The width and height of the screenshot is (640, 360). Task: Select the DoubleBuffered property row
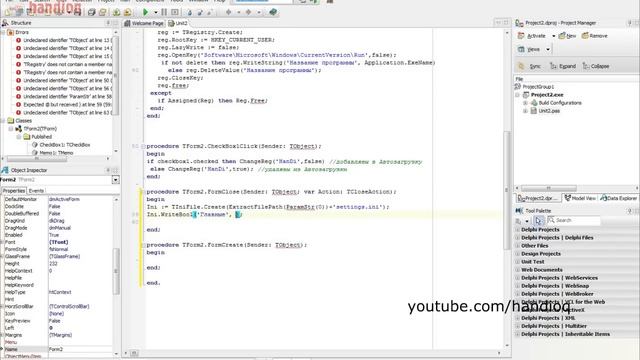(x=59, y=213)
